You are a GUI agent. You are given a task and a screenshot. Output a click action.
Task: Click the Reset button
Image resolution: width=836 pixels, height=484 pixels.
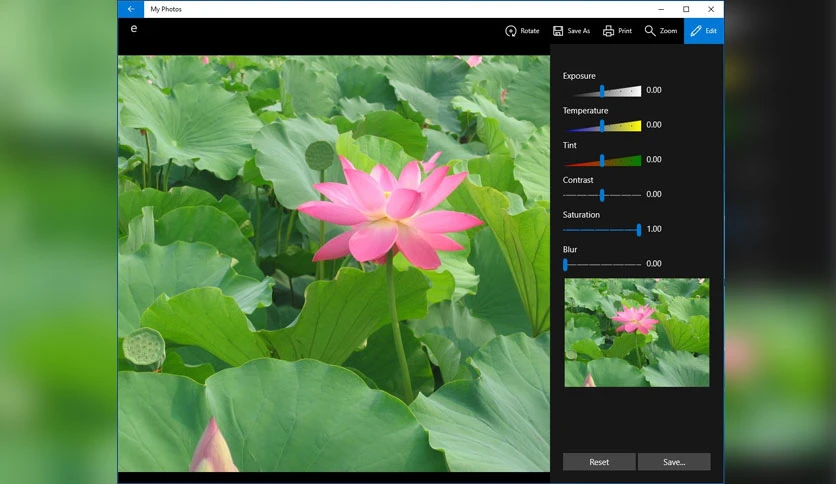pos(599,462)
